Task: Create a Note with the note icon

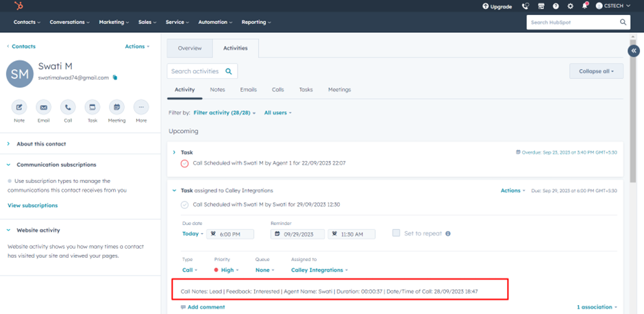Action: click(19, 107)
